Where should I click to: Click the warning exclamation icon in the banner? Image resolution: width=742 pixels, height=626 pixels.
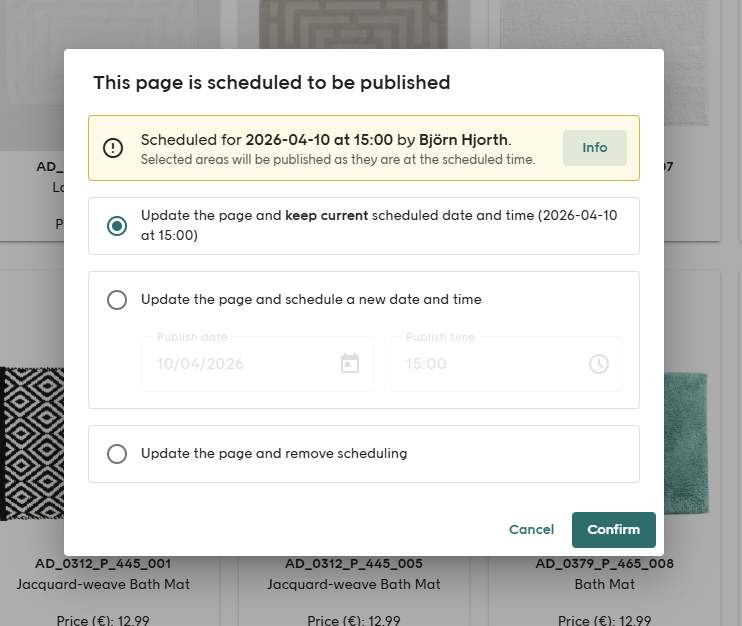pos(113,148)
